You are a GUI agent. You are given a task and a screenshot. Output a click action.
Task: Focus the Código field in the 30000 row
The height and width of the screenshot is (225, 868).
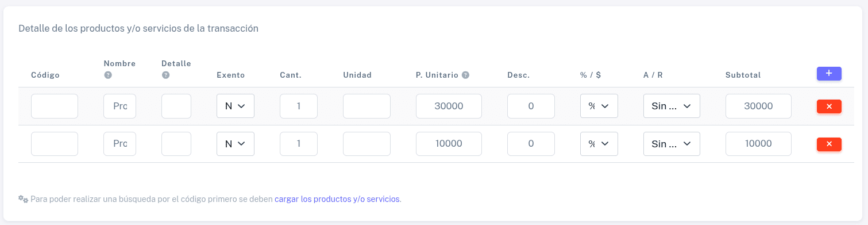pos(55,106)
